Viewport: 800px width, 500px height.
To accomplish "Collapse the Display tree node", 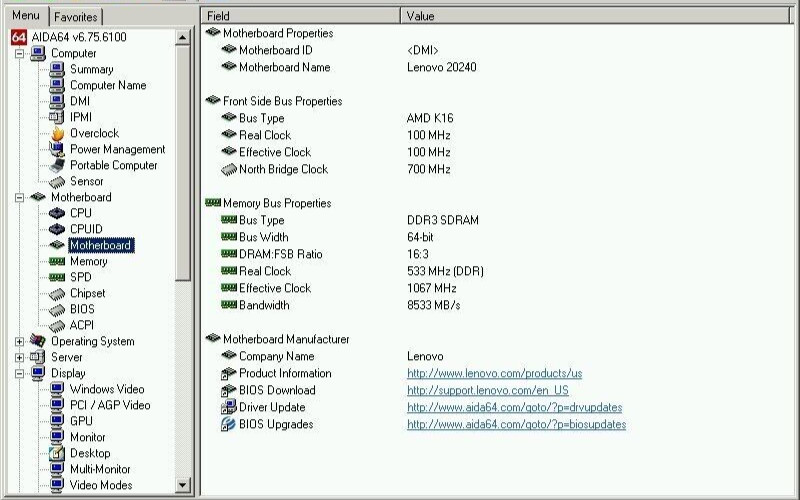I will click(19, 373).
